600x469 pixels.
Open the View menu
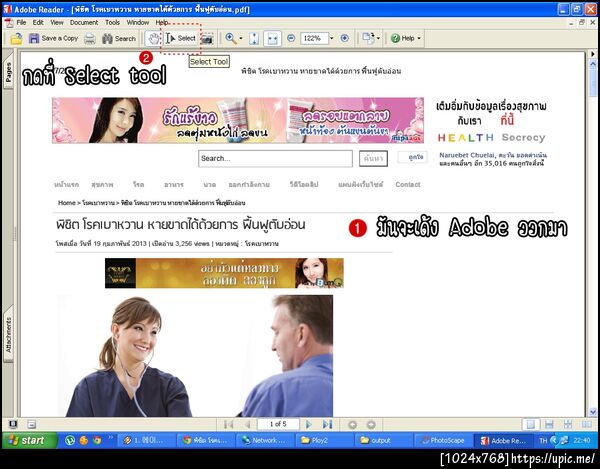57,23
